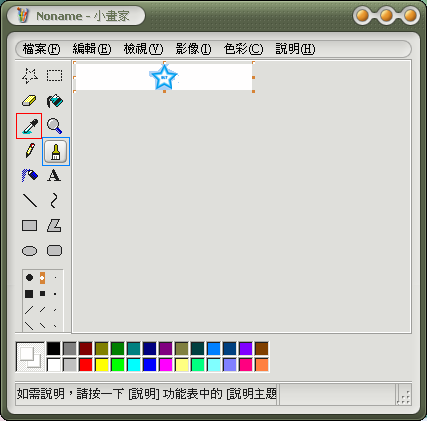Choose the large backslash brush shape
The width and height of the screenshot is (427, 421).
pos(29,326)
